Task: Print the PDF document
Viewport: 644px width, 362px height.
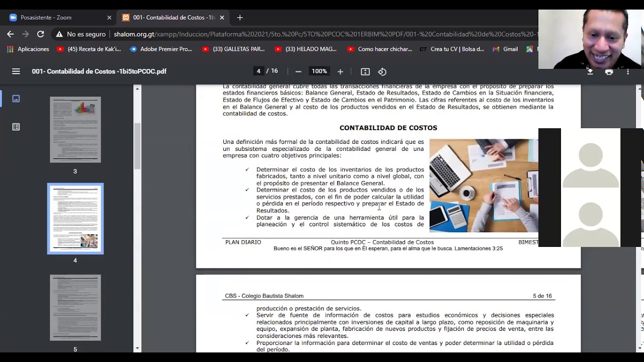Action: tap(609, 72)
